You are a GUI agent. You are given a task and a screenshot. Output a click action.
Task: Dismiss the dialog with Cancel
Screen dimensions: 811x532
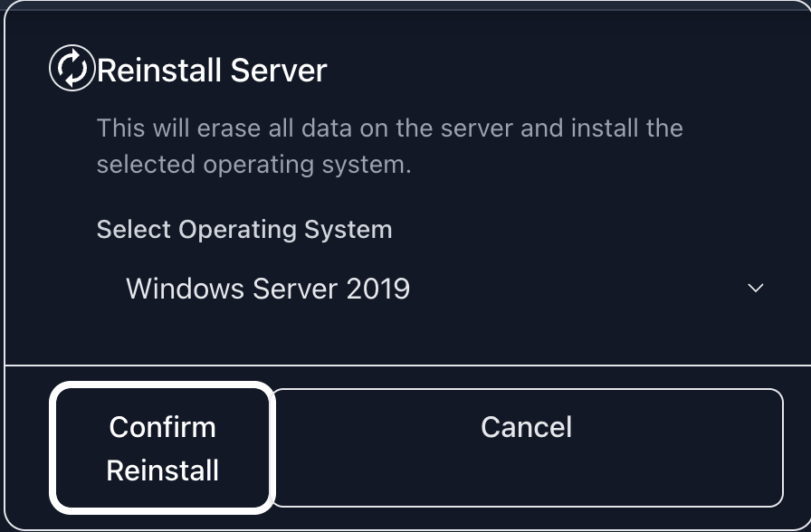[527, 427]
